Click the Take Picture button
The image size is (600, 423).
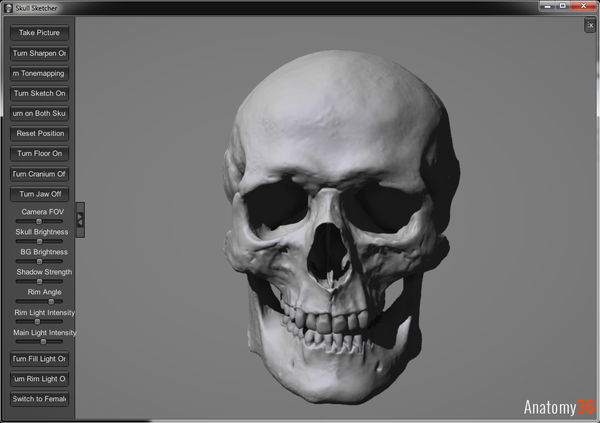click(40, 33)
